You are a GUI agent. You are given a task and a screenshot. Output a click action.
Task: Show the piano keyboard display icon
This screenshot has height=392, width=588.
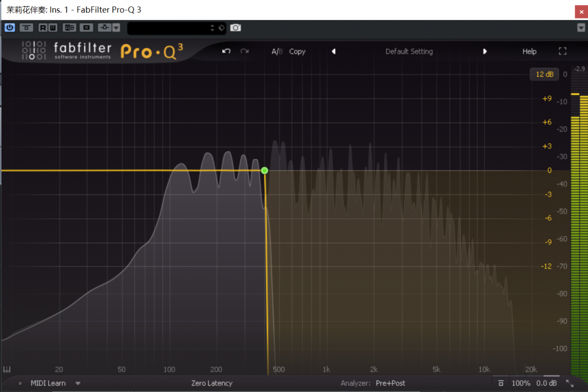click(7, 370)
